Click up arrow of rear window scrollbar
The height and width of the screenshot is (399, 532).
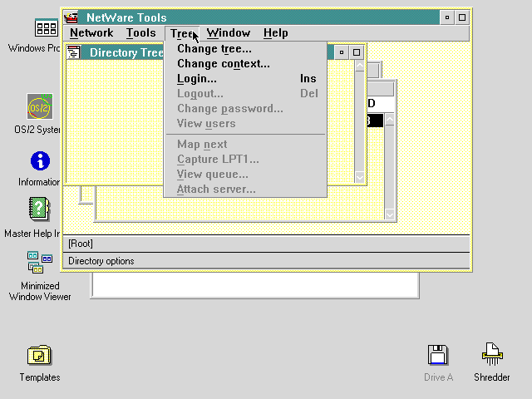point(390,120)
